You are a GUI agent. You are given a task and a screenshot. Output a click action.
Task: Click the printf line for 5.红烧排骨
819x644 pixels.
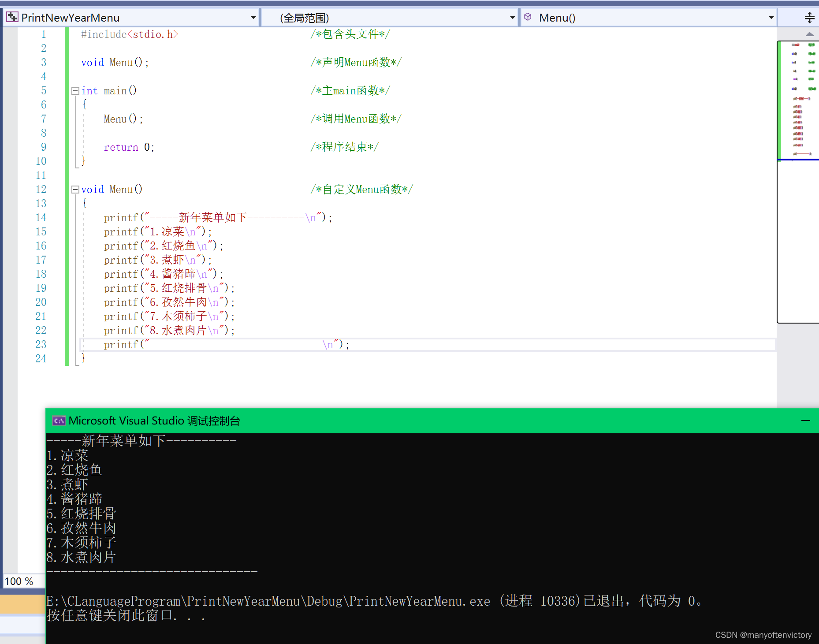tap(169, 288)
